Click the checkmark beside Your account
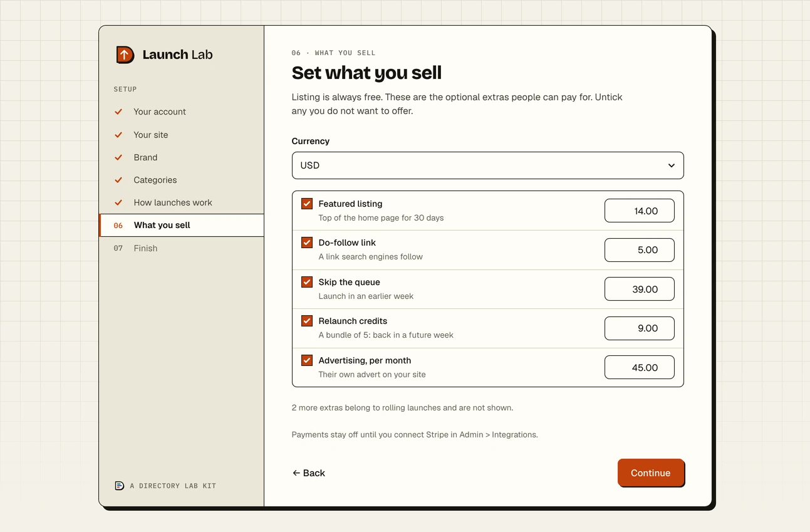The width and height of the screenshot is (810, 532). [x=118, y=112]
